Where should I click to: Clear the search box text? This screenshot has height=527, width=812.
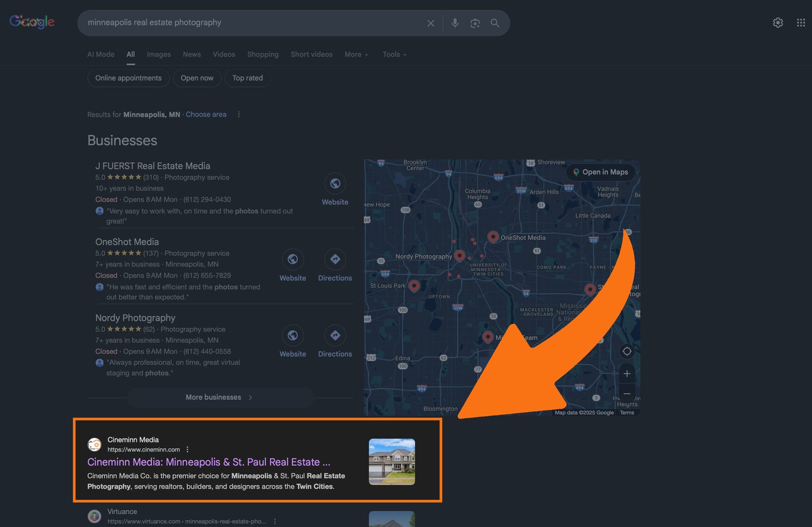(430, 23)
